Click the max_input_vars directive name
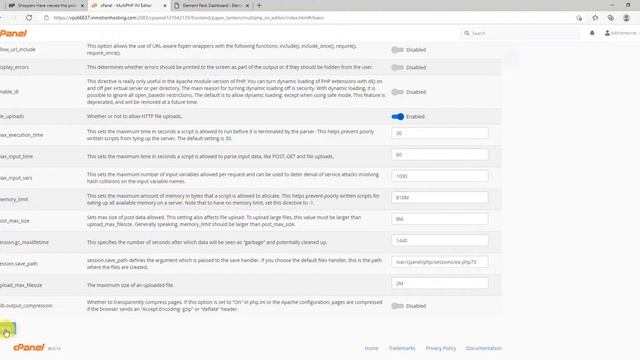 tap(16, 178)
